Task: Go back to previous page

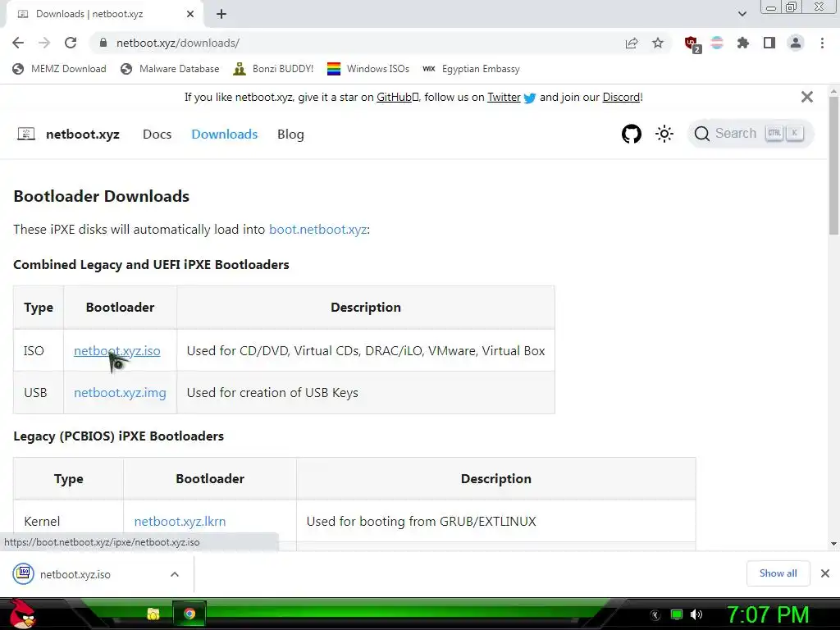Action: pyautogui.click(x=18, y=43)
